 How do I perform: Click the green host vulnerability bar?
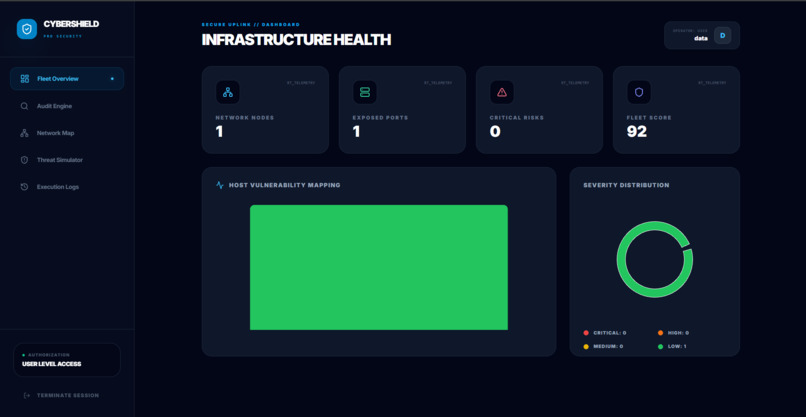point(379,267)
